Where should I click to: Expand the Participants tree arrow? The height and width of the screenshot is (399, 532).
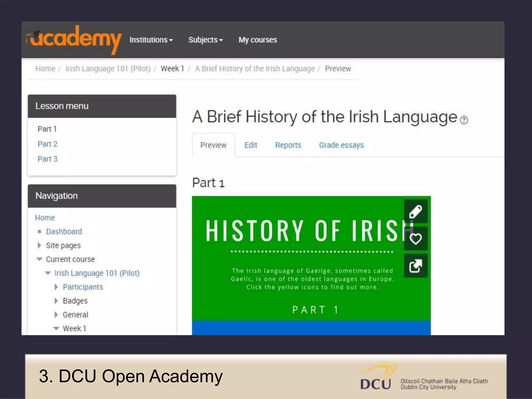[x=56, y=287]
